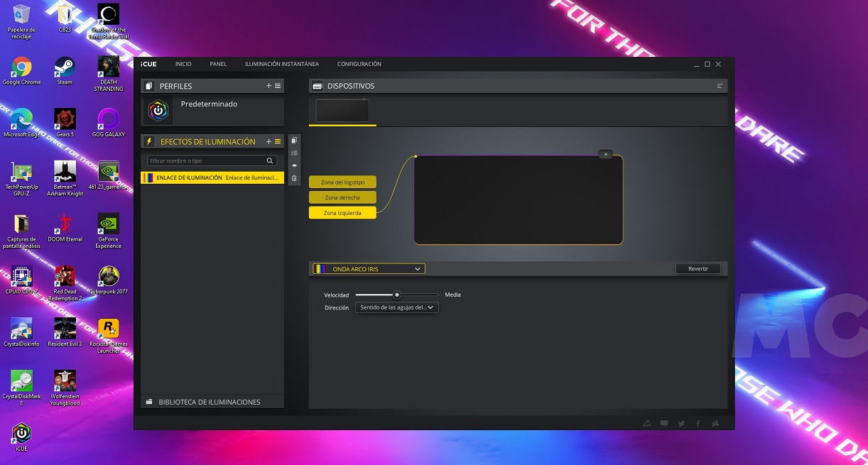Toggle the Zona del logotipo zone
Screen dimensions: 868x465
[x=342, y=182]
